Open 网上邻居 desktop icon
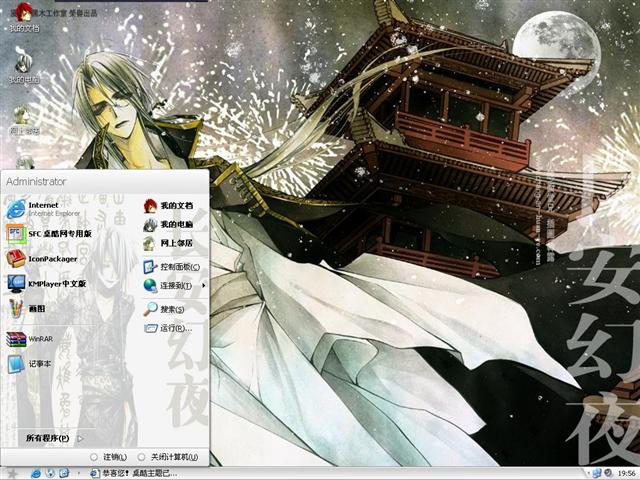The width and height of the screenshot is (640, 480). click(24, 120)
